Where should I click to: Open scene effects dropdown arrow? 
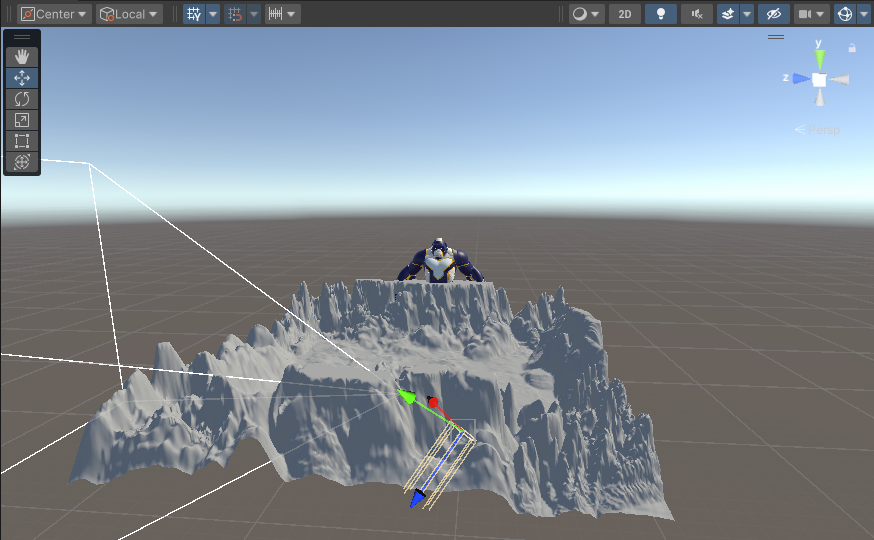[747, 14]
